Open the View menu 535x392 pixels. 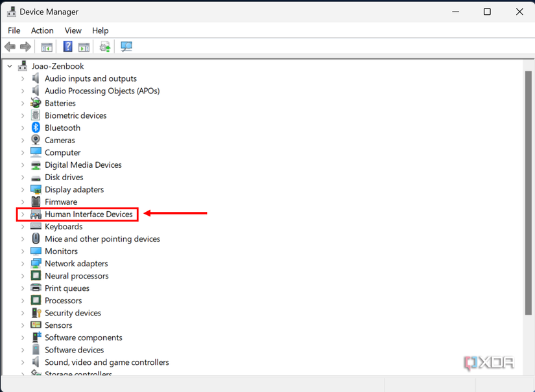click(x=73, y=30)
